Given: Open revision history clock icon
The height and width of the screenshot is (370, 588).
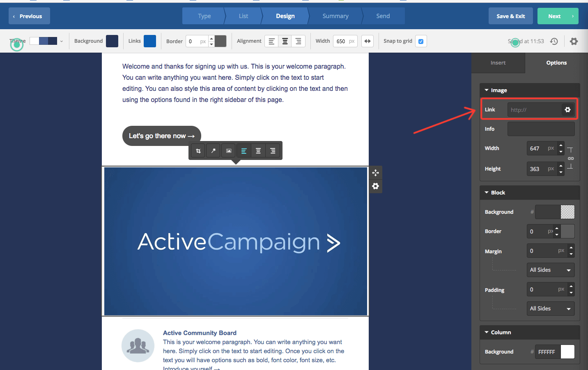Looking at the screenshot, I should (554, 41).
